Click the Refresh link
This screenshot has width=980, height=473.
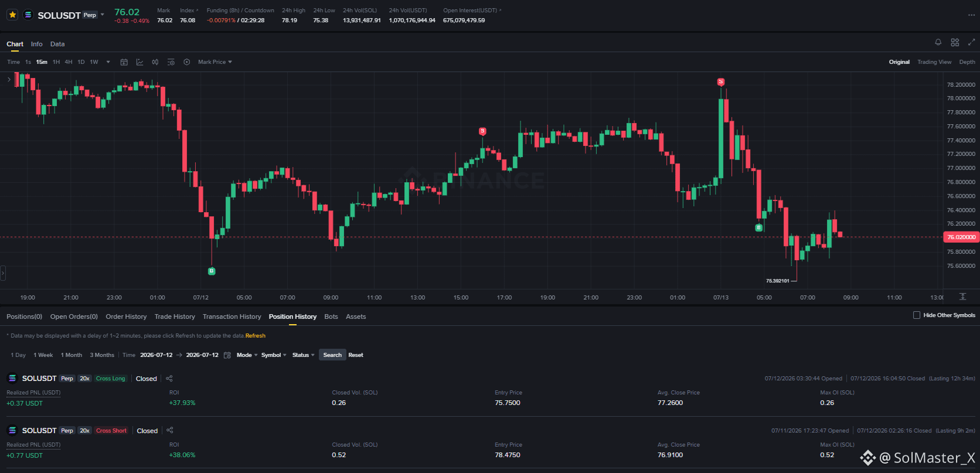coord(256,336)
